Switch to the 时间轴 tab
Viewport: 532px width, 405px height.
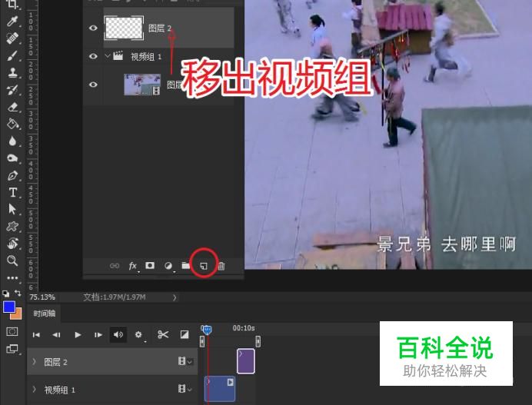(x=44, y=314)
